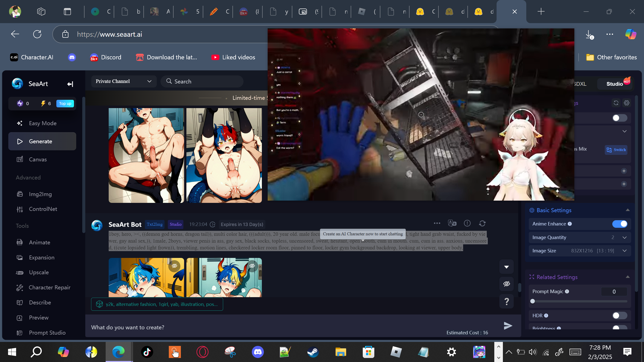Open the Image Quantity dropdown
Image resolution: width=644 pixels, height=362 pixels.
(580, 238)
